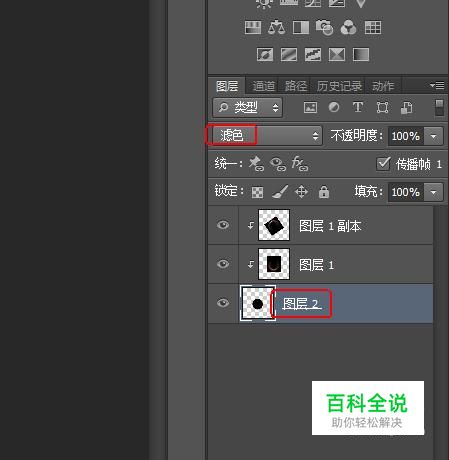Select the 图层 1 layer name
Viewport: 449px width, 460px height.
tap(316, 265)
